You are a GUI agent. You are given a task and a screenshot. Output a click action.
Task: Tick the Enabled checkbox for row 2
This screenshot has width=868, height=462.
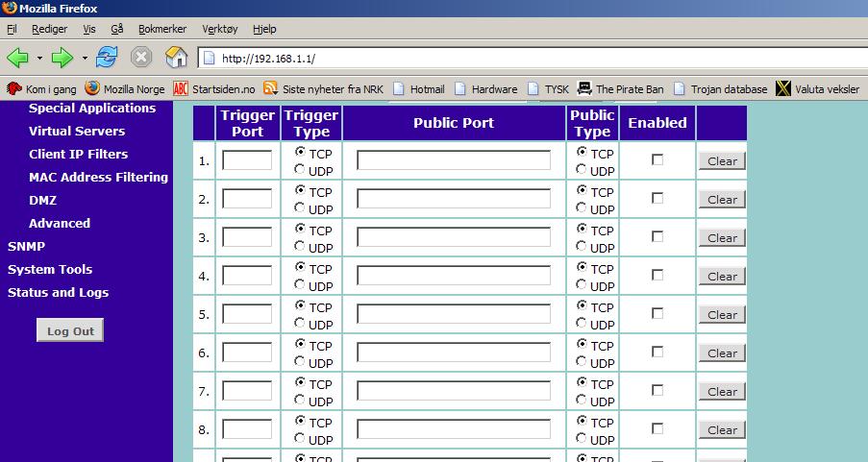[x=657, y=198]
